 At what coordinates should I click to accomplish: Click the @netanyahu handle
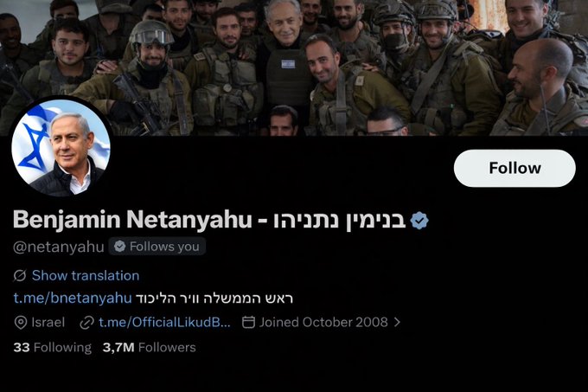pyautogui.click(x=59, y=247)
